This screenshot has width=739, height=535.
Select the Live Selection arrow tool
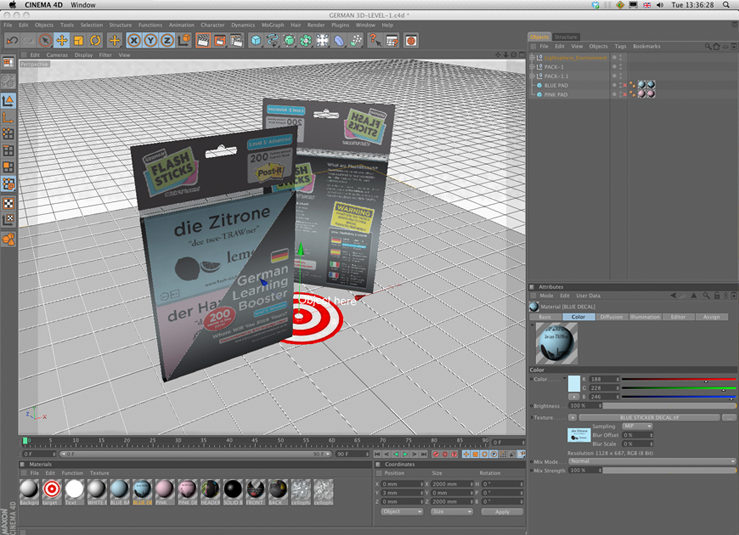coord(45,41)
